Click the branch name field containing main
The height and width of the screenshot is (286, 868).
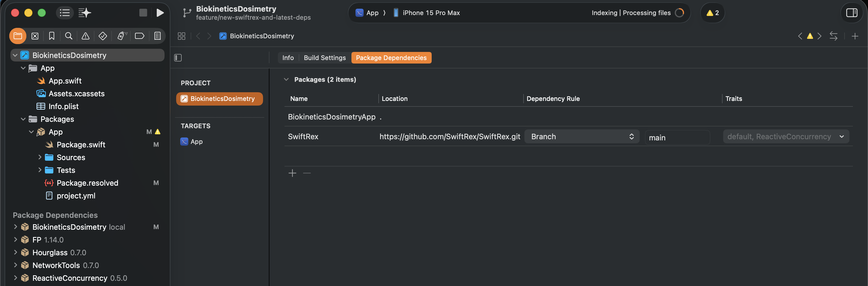coord(677,137)
